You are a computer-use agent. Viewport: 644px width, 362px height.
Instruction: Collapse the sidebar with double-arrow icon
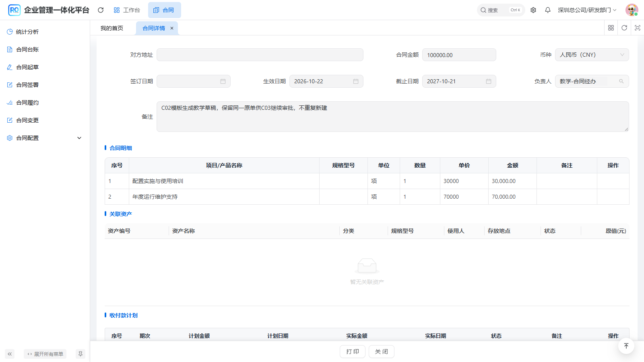point(10,354)
